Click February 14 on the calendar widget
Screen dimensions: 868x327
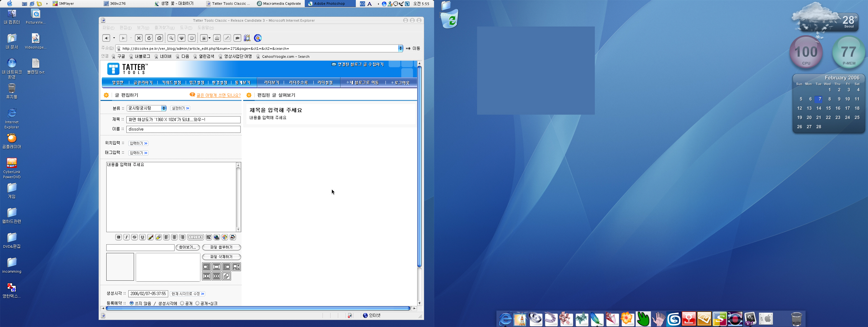point(819,108)
